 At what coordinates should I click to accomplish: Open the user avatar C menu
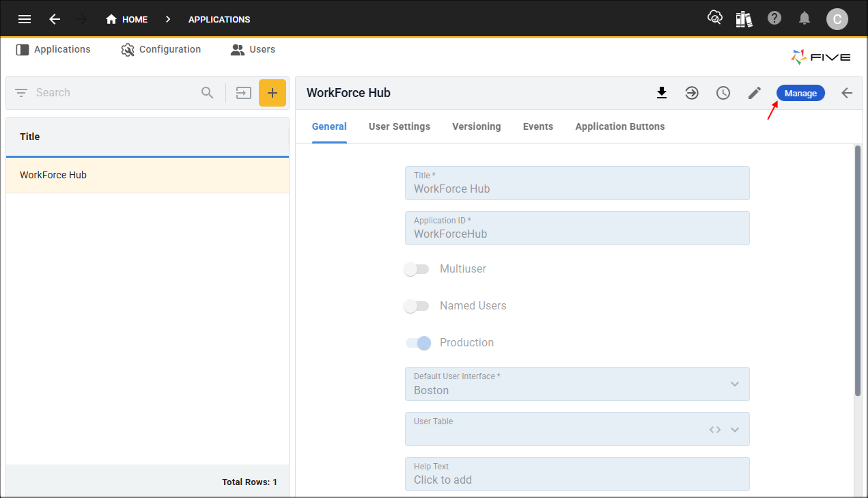tap(837, 19)
